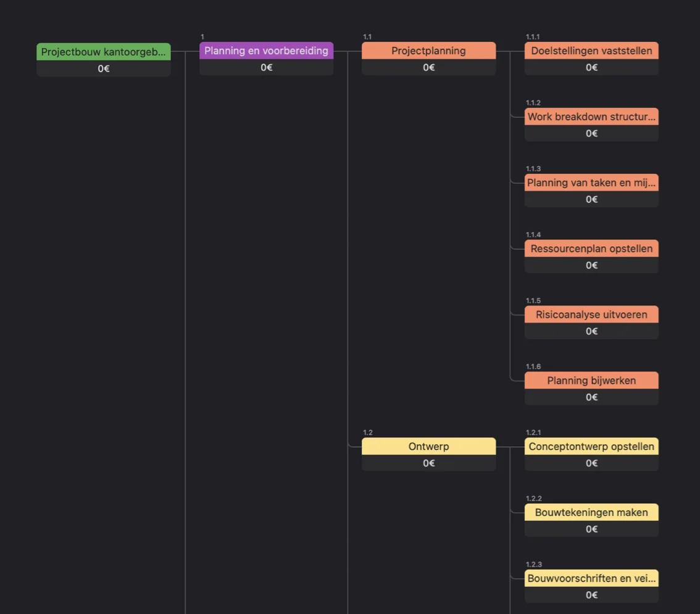Screen dimensions: 700x614
Task: Select the purple Planning en voorbereiding node
Action: (x=266, y=51)
